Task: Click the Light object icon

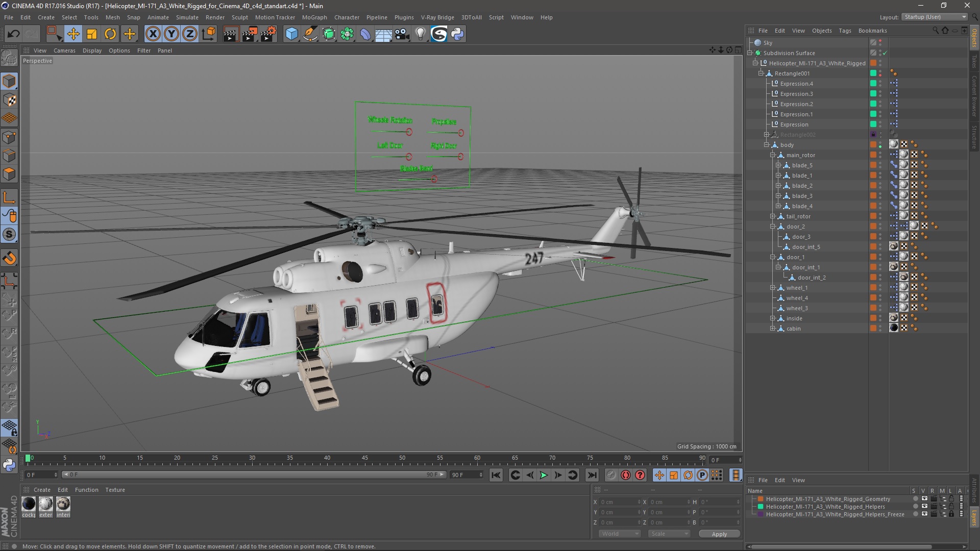Action: (x=420, y=34)
